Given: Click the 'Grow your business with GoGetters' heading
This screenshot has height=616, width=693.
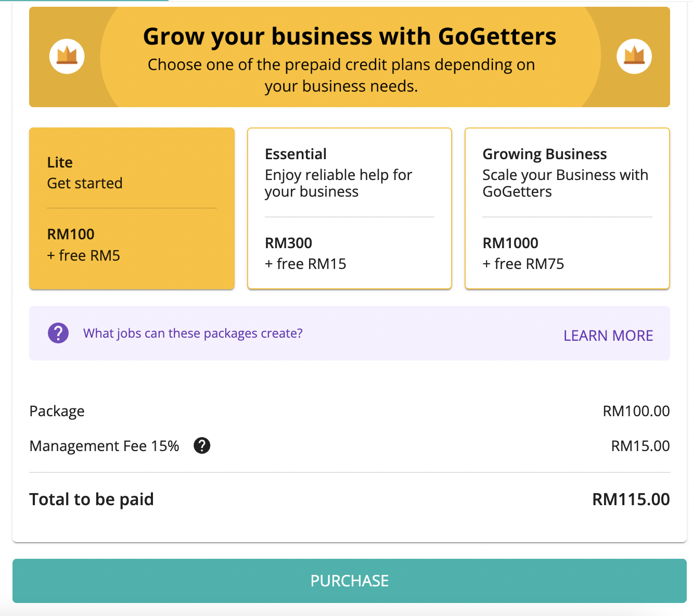Looking at the screenshot, I should (x=350, y=36).
